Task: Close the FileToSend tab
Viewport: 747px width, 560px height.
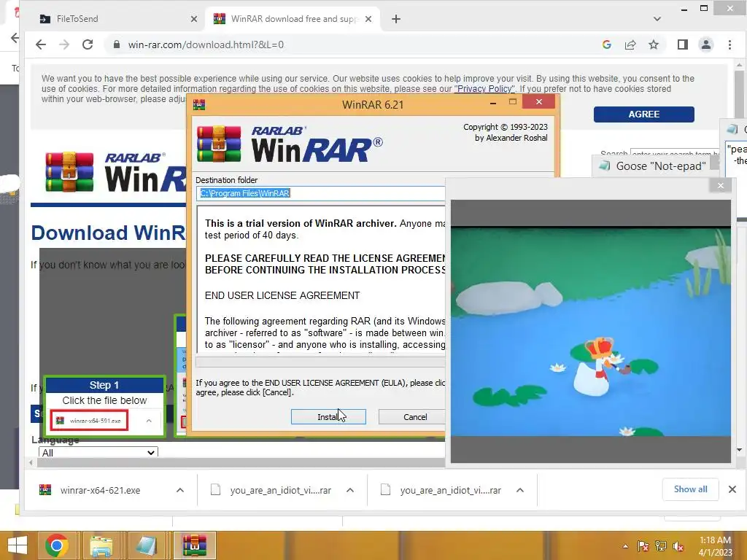Action: [x=193, y=19]
